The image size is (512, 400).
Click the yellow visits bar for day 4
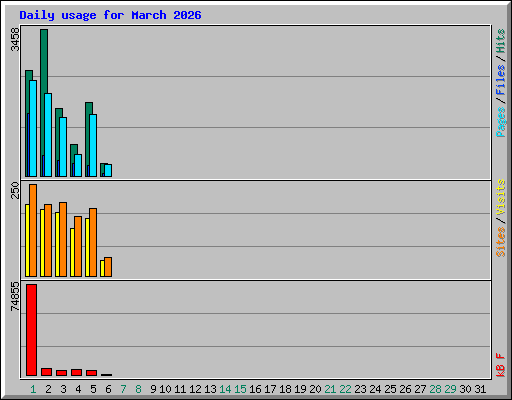(72, 252)
